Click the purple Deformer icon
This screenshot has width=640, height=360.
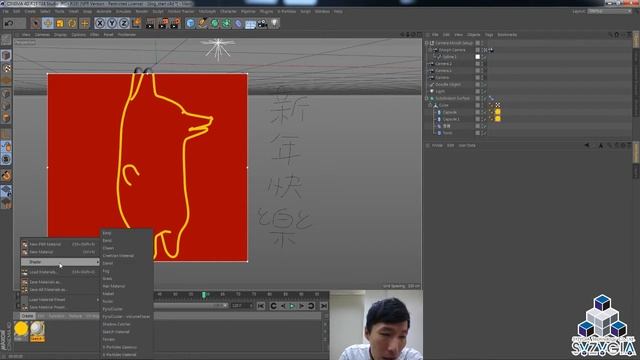(238, 23)
